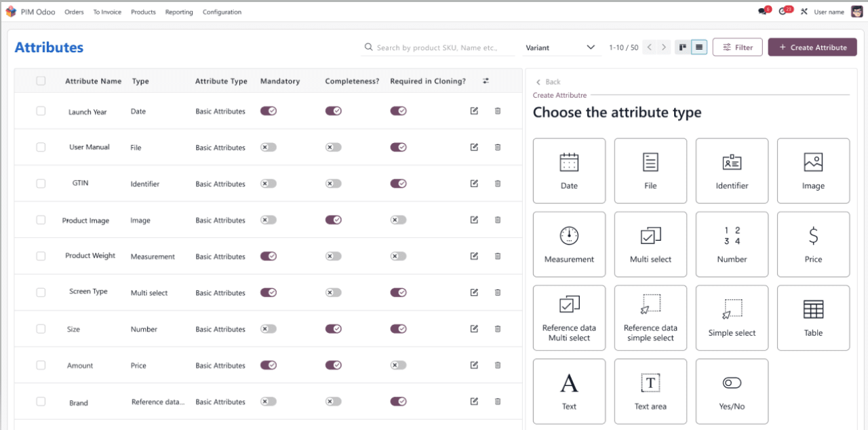Go back using the Back link
Screen dimensions: 868x430
click(x=548, y=82)
